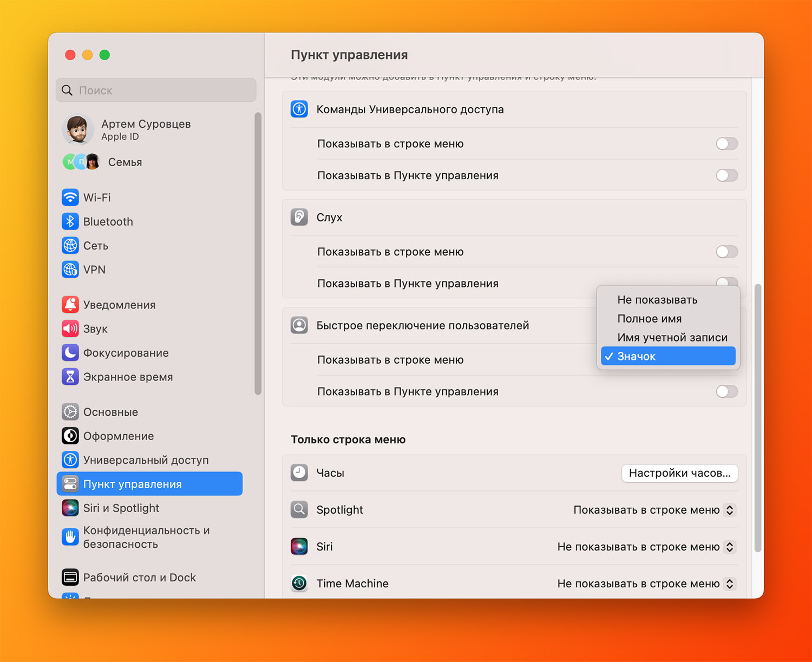Toggle Быстрое переключение 'Показывать в Пункте управления'
This screenshot has height=662, width=812.
726,391
